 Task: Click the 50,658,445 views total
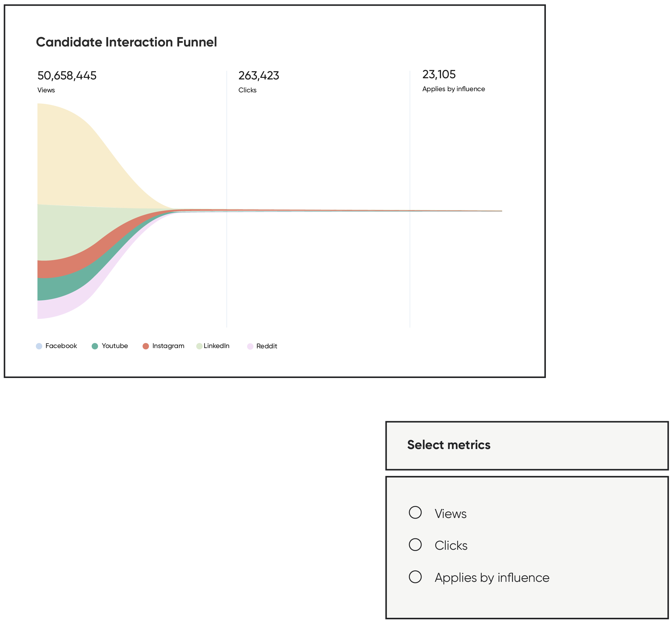pyautogui.click(x=67, y=76)
